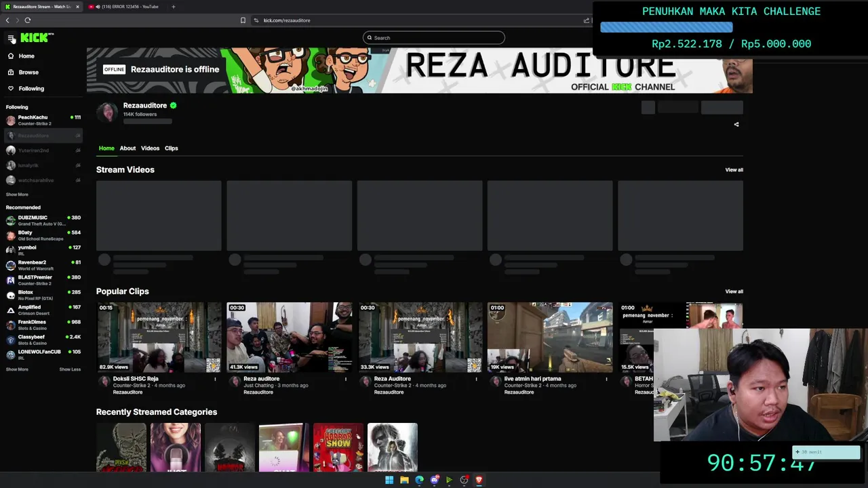Open Biotox recommended channel
868x488 pixels.
tap(42, 295)
